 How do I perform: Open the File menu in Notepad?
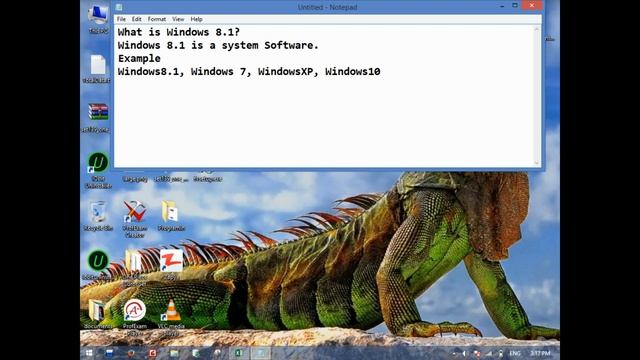coord(121,19)
